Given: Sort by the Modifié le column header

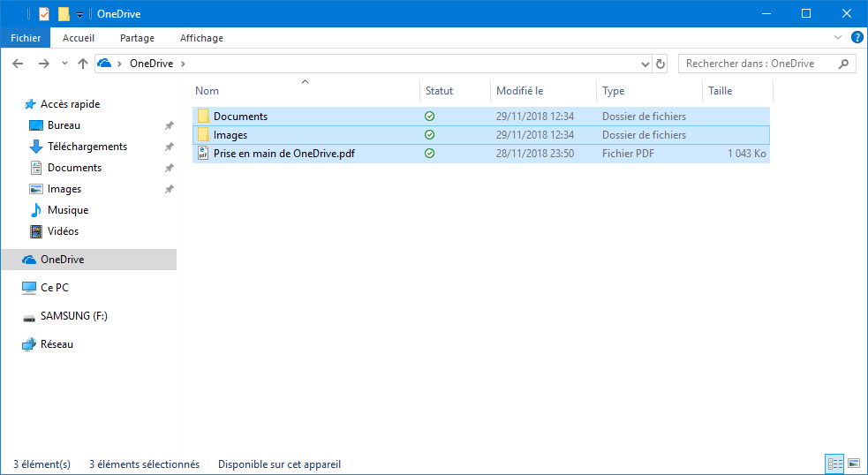Looking at the screenshot, I should pos(543,91).
